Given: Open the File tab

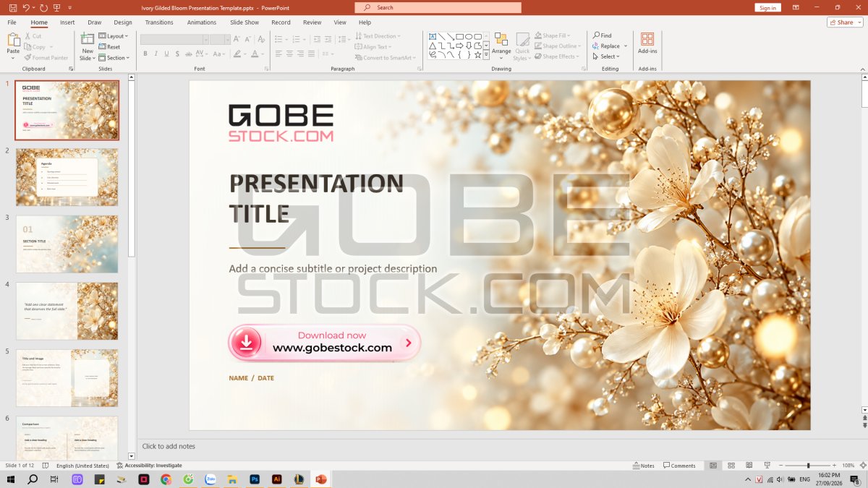Looking at the screenshot, I should pos(12,22).
